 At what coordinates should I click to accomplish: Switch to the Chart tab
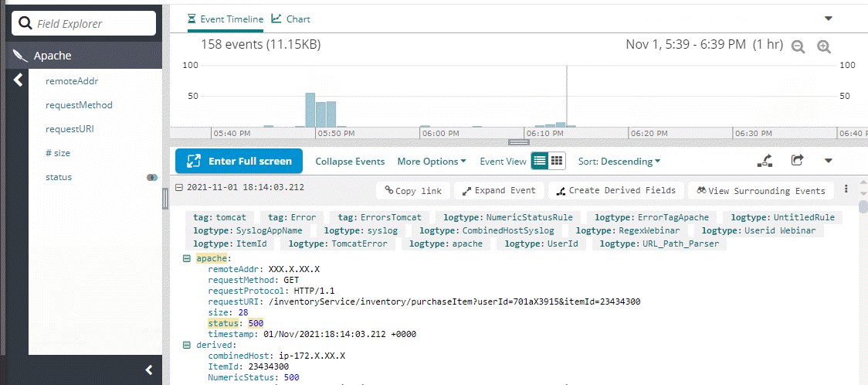[x=291, y=19]
